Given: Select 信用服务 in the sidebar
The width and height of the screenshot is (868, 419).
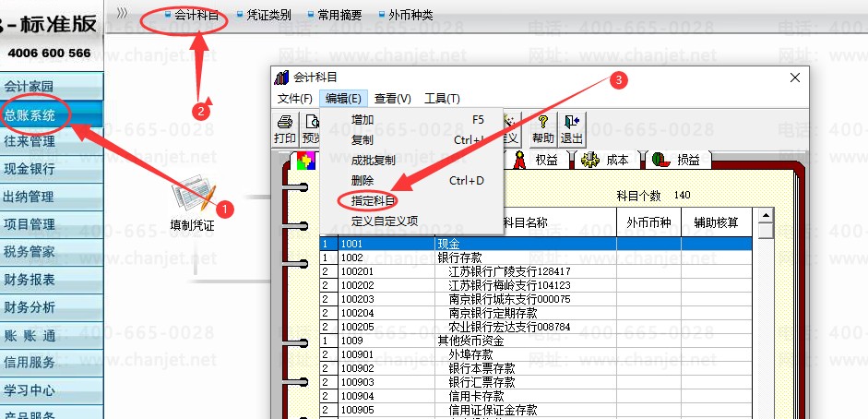Looking at the screenshot, I should (x=52, y=363).
